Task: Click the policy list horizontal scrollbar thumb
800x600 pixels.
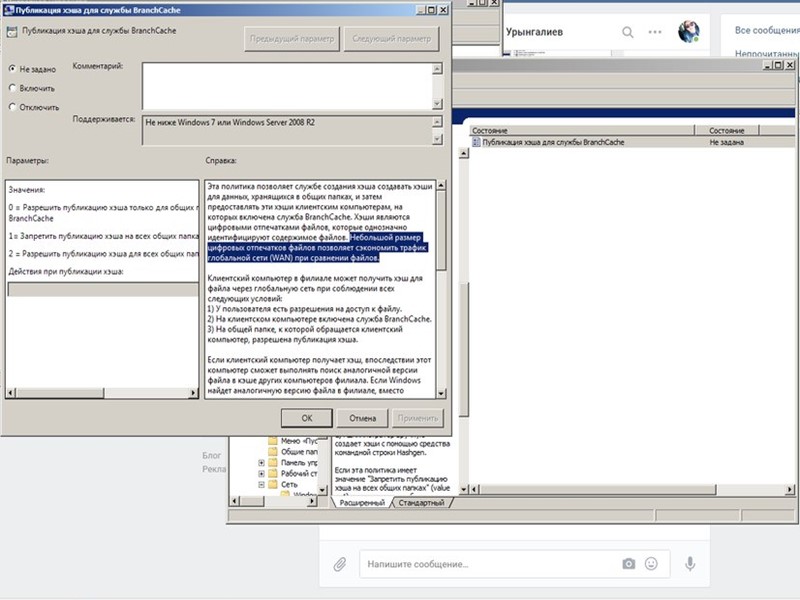Action: [x=597, y=489]
